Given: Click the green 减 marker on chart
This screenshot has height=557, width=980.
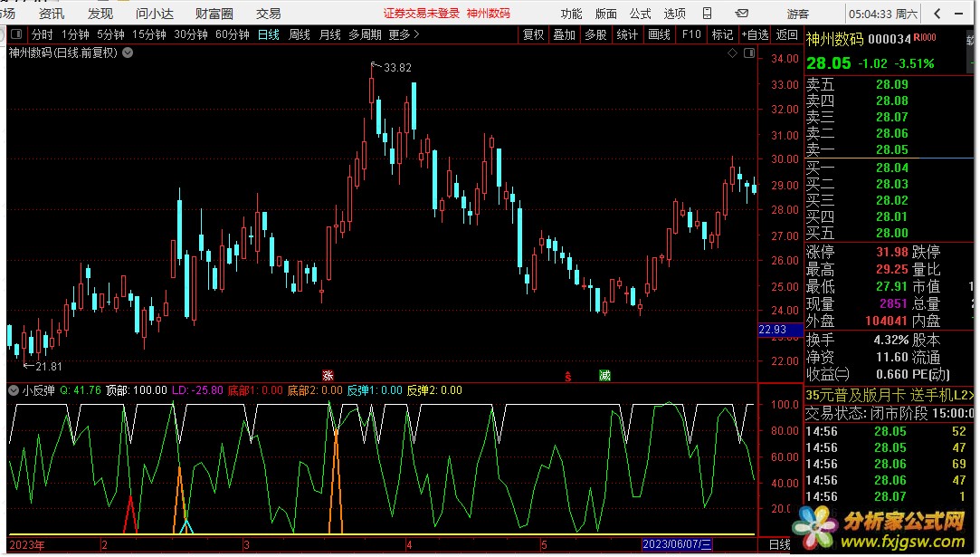Looking at the screenshot, I should point(604,376).
